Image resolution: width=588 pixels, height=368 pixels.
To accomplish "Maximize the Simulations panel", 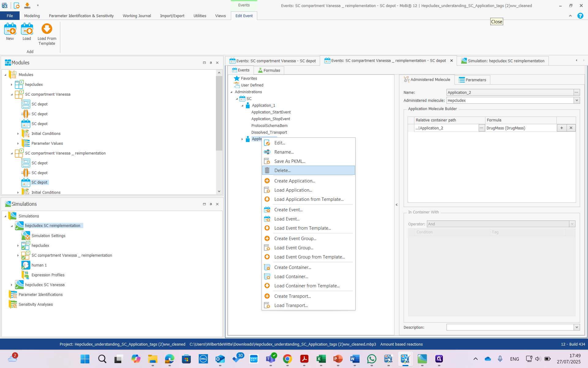I will click(204, 204).
